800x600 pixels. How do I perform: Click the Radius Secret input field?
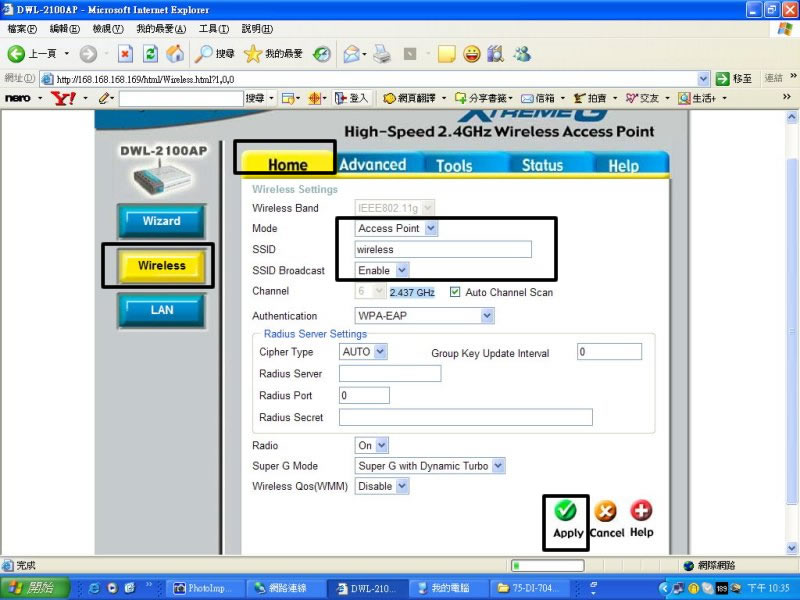465,417
